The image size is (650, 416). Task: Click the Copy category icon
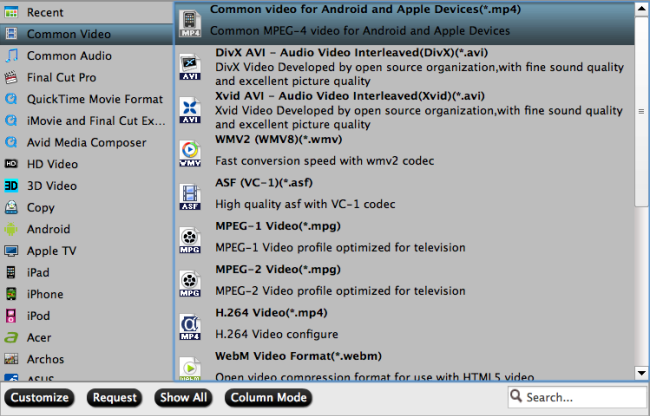point(11,207)
